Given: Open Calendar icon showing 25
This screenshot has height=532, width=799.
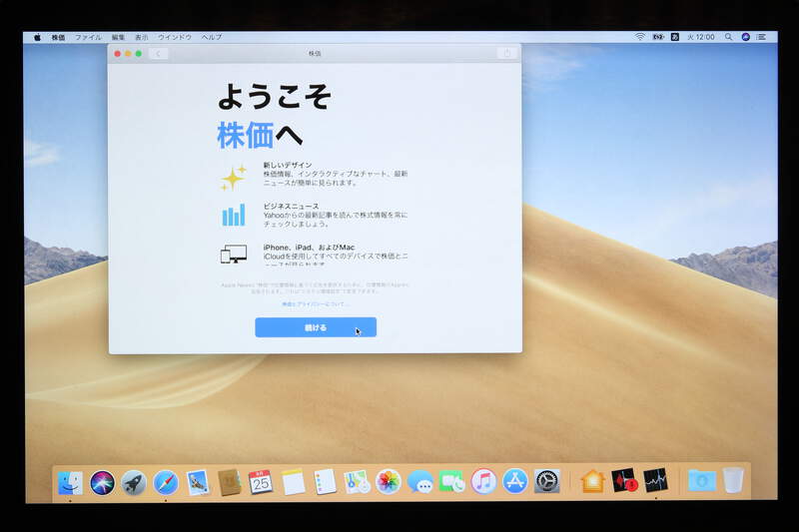Looking at the screenshot, I should [x=261, y=482].
